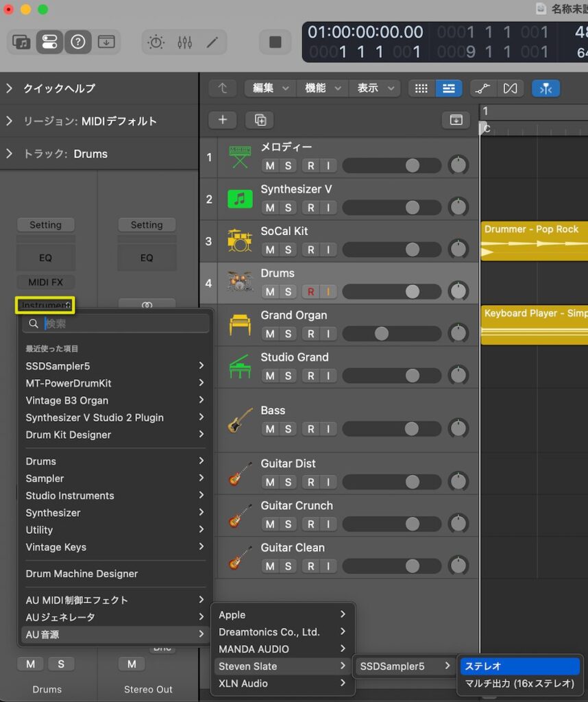Viewport: 588px width, 702px height.
Task: Mute the Drums track
Action: pyautogui.click(x=270, y=291)
